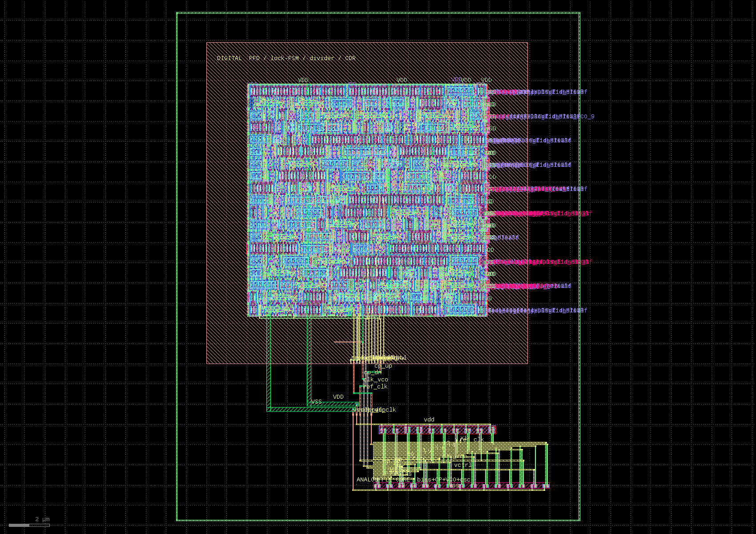Click the cp_dn net label
The image size is (756, 534).
point(373,372)
